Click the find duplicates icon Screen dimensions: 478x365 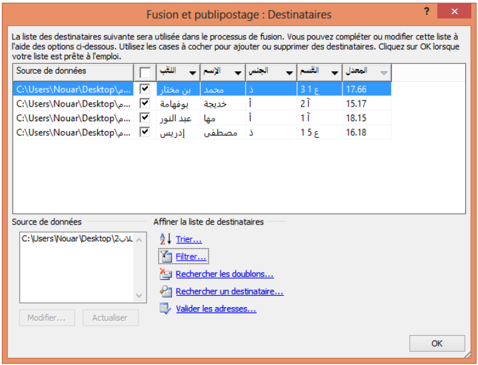165,274
